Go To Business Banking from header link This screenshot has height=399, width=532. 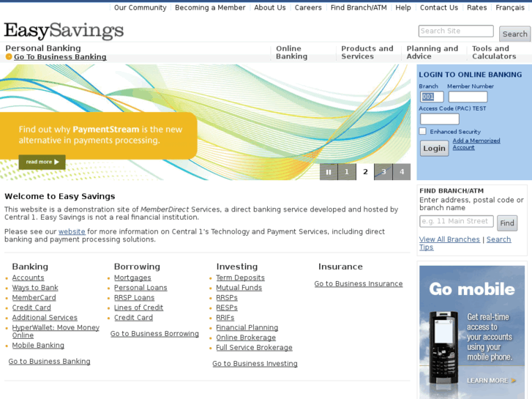tap(60, 56)
